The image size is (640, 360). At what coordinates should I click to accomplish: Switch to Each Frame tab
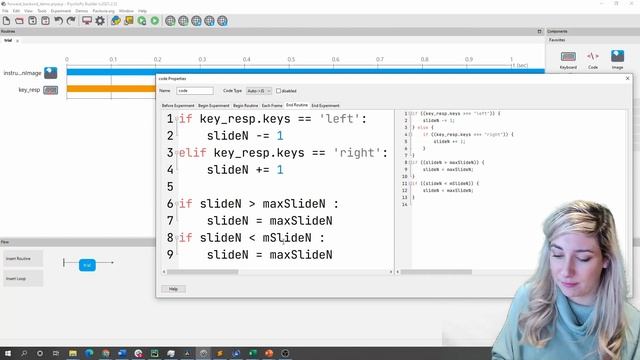[x=272, y=106]
